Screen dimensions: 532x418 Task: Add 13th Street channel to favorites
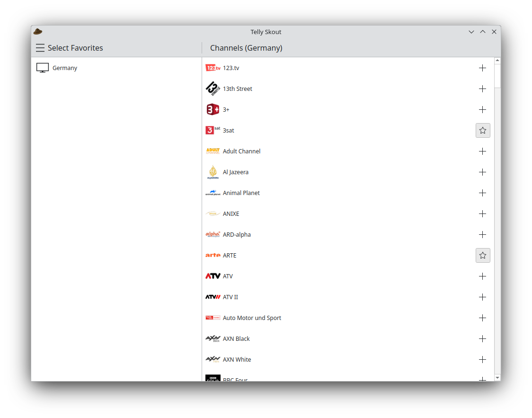tap(482, 89)
